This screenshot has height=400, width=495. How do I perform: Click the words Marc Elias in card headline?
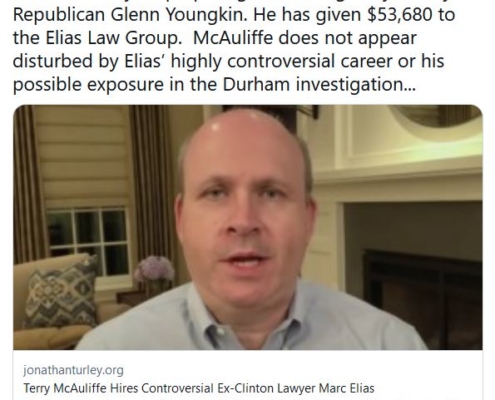click(x=347, y=388)
